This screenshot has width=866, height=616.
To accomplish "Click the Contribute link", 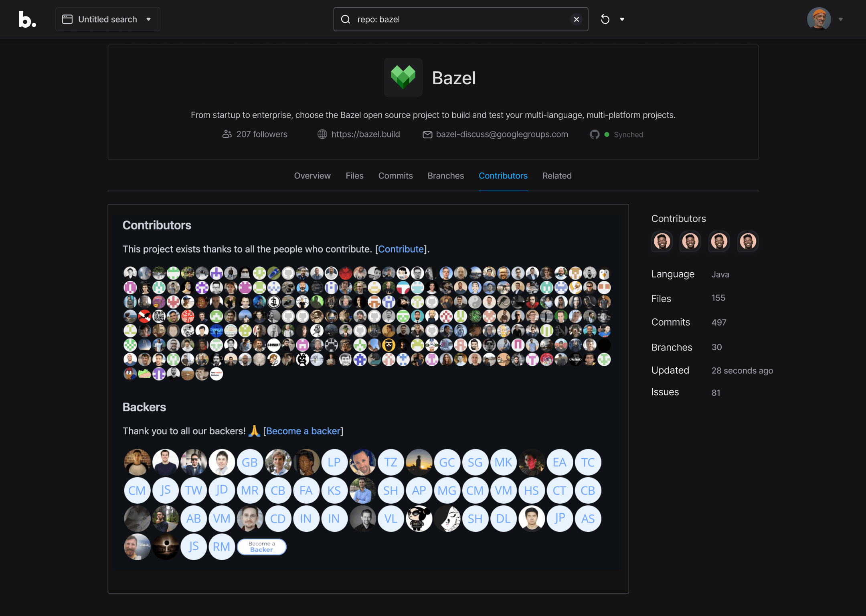I will click(401, 249).
